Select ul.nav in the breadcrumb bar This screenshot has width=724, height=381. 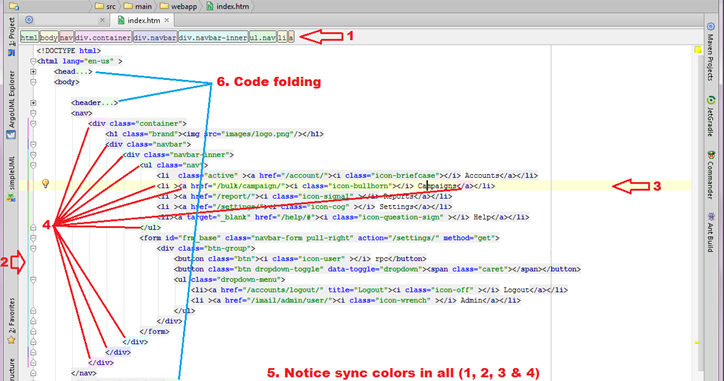click(263, 37)
